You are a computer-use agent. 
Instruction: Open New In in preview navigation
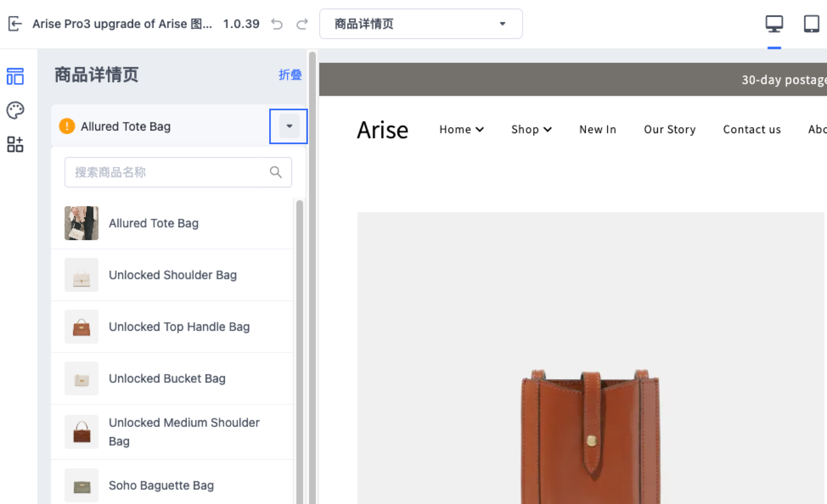tap(597, 129)
